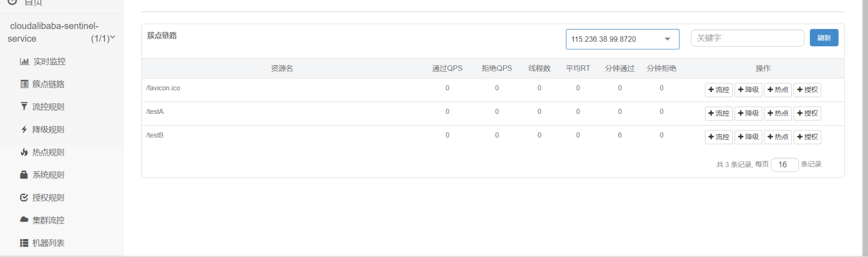
Task: Click the lock icon beside 系统规则
Action: point(24,175)
